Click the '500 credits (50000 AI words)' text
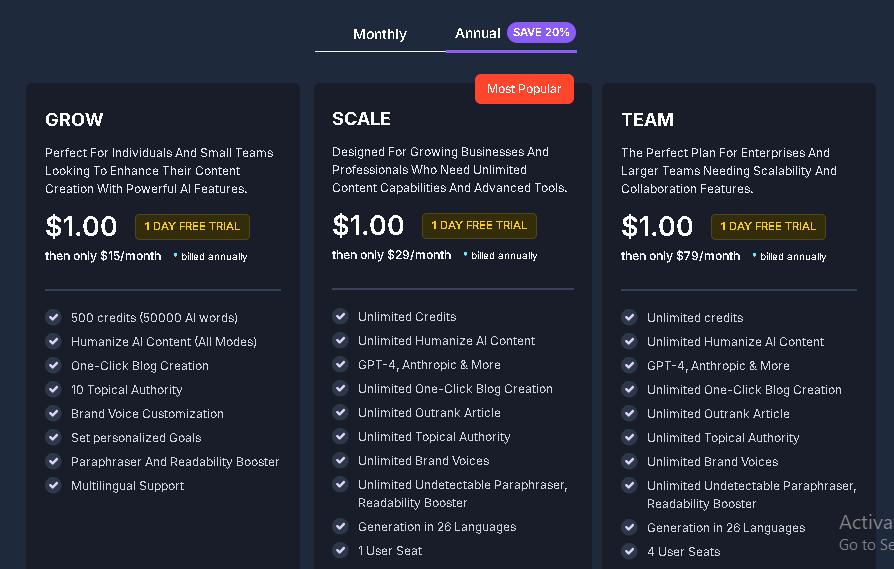Screen dimensions: 894x569 pyautogui.click(x=155, y=318)
